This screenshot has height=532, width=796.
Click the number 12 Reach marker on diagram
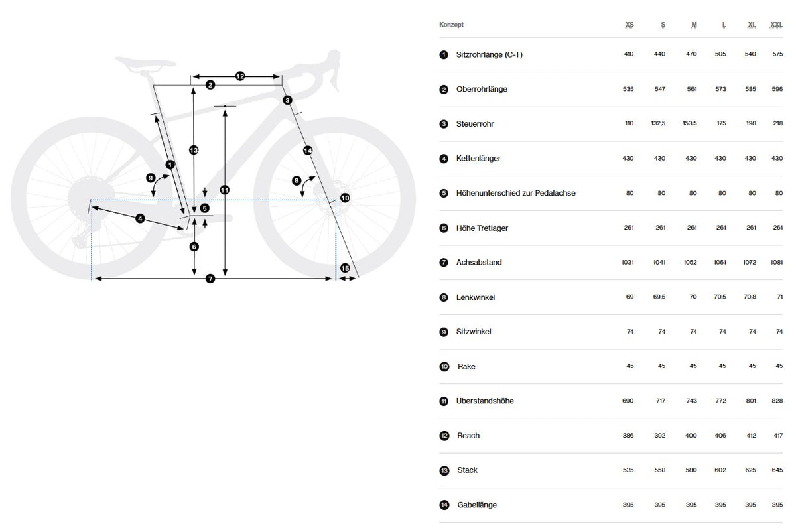click(x=240, y=76)
